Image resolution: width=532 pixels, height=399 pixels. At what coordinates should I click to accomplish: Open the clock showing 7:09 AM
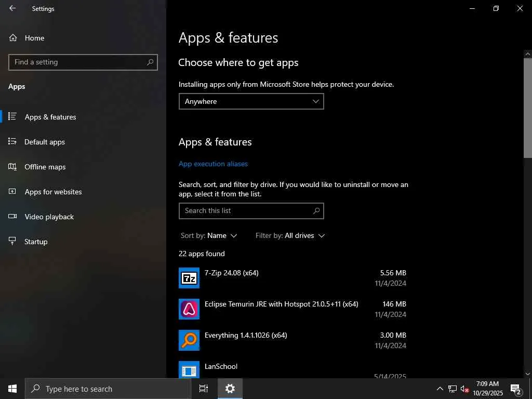488,389
